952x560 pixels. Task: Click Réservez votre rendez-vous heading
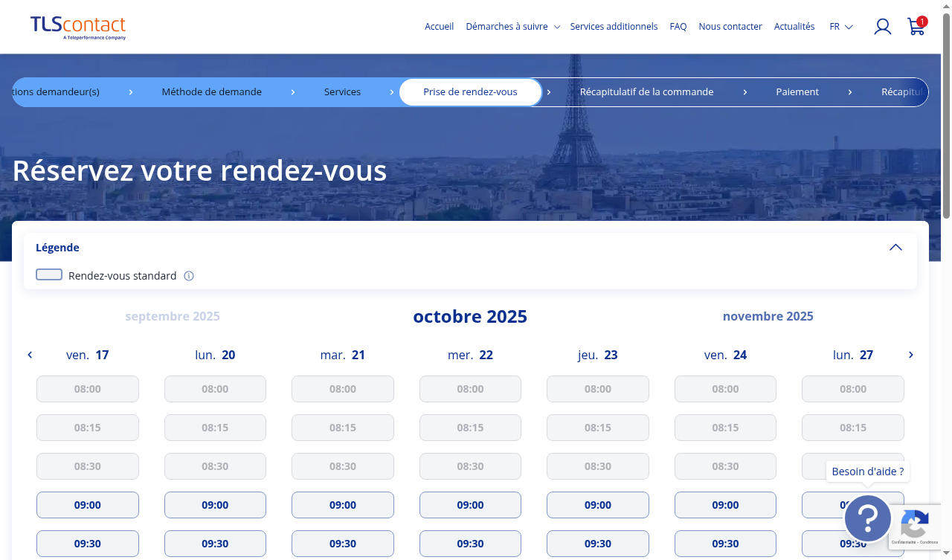[x=199, y=171]
